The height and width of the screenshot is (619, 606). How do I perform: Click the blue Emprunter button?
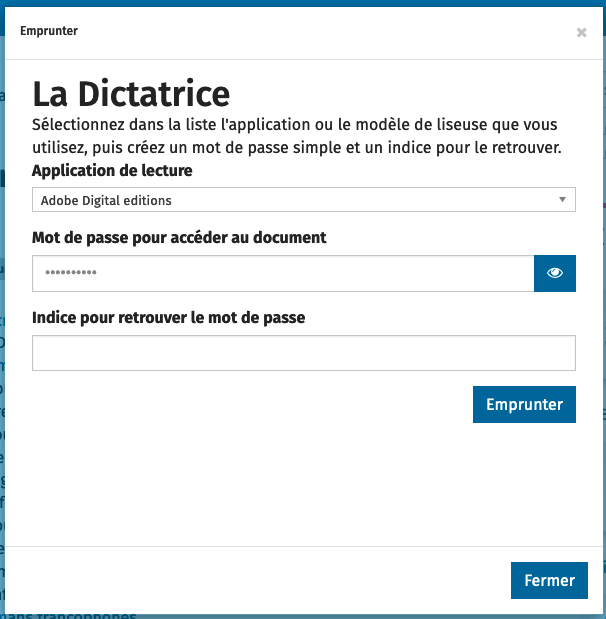[x=524, y=404]
